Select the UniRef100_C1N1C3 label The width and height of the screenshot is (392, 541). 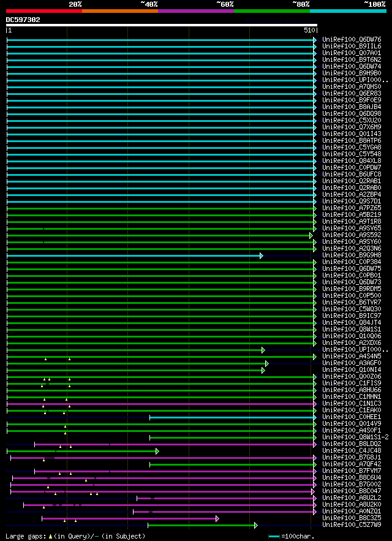(352, 404)
